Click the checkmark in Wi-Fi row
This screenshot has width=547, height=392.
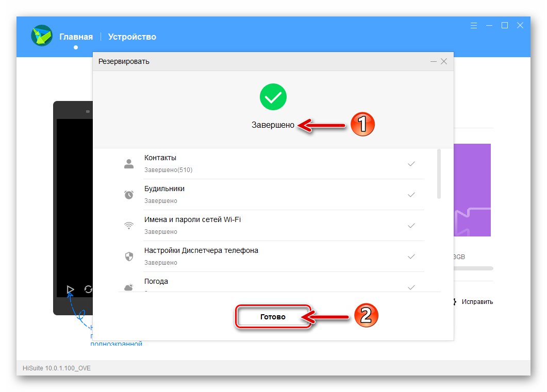tap(411, 226)
